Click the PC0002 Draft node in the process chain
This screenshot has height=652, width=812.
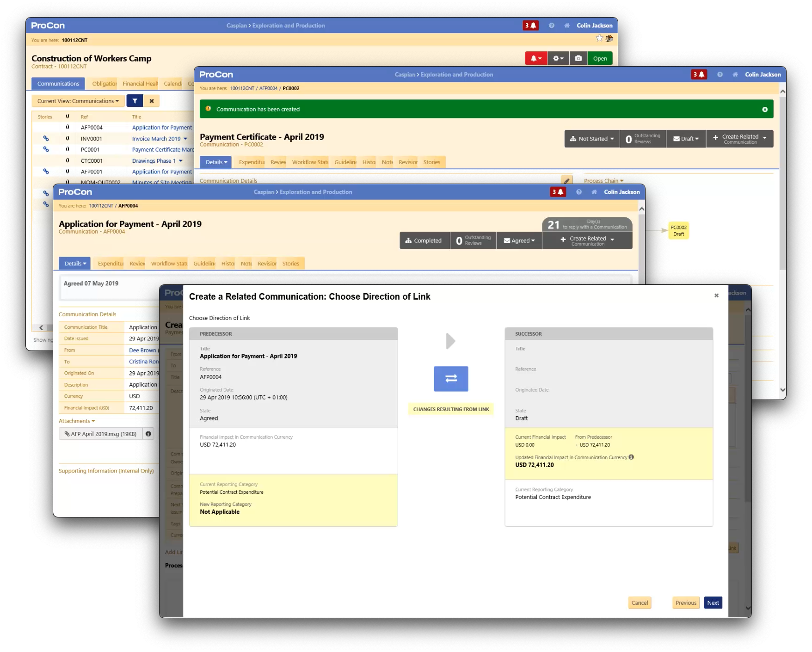[678, 230]
